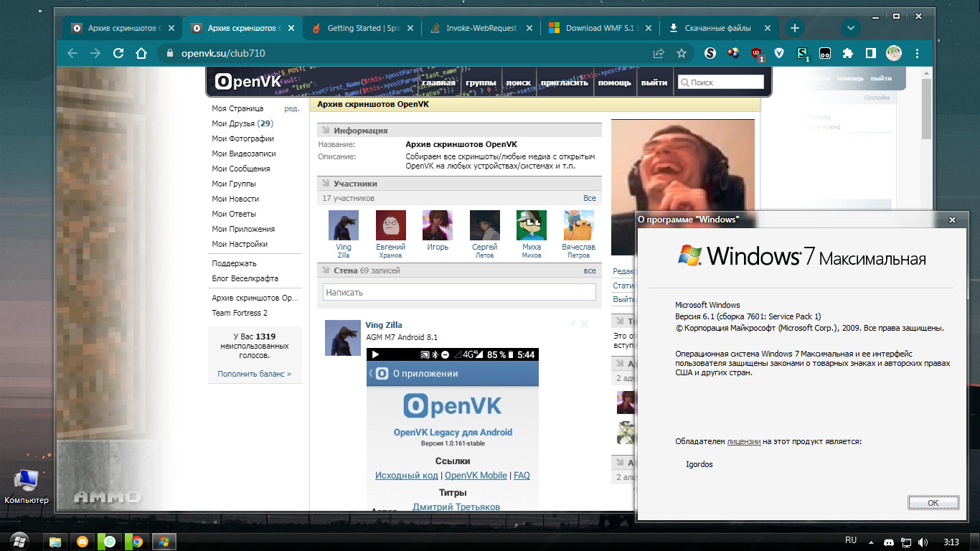Open the tab search dropdown arrow
Viewport: 980px width, 551px height.
(x=850, y=28)
